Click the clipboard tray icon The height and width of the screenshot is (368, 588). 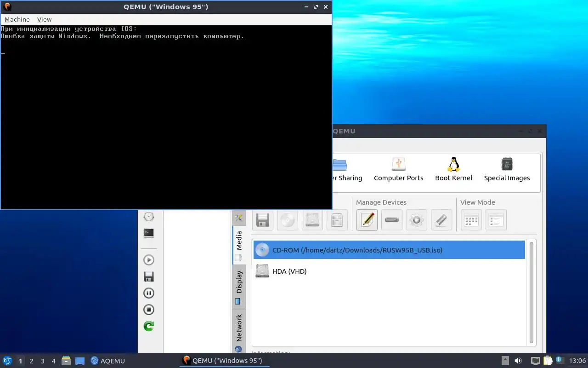[x=548, y=361]
